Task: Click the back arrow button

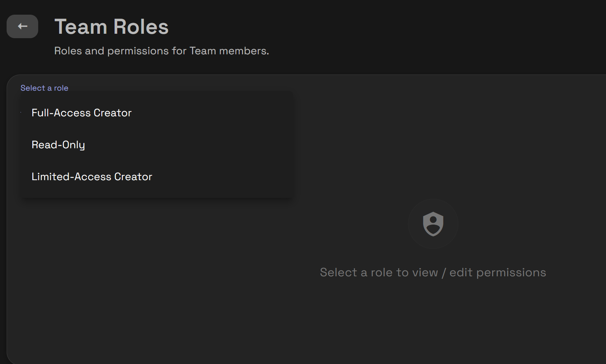Action: pos(22,26)
